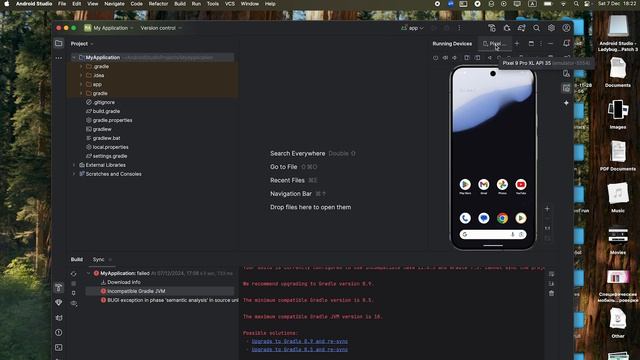Open IDE settings gear icon
Image resolution: width=640 pixels, height=360 pixels.
click(x=551, y=28)
